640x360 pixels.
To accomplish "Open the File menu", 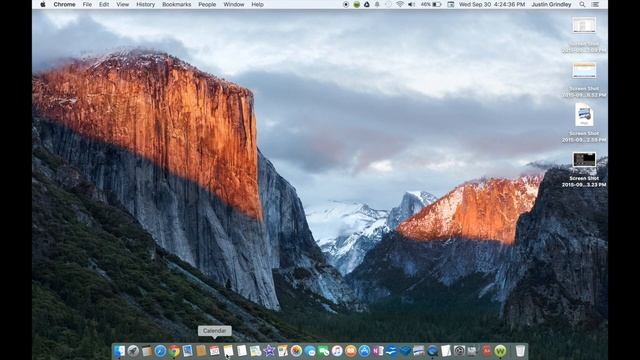I will tap(87, 4).
